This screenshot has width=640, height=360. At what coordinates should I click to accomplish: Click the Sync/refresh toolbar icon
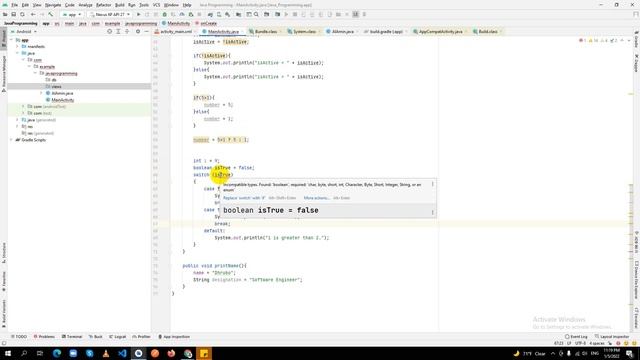tap(22, 14)
